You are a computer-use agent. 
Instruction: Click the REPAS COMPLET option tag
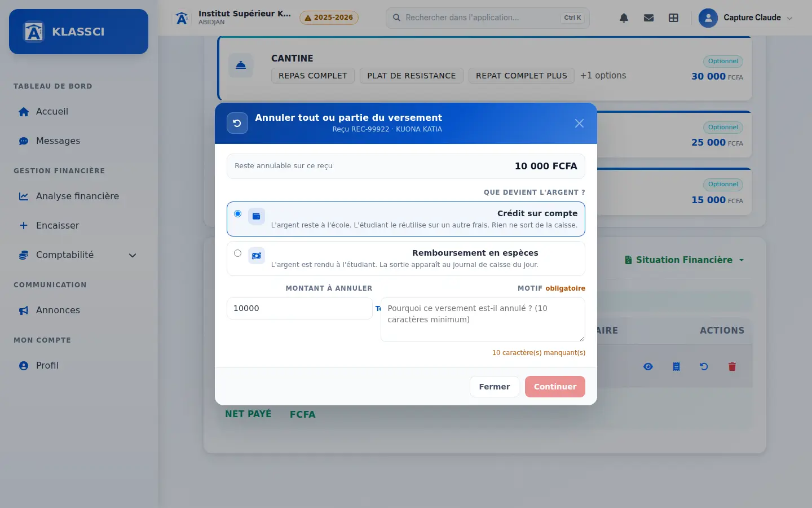click(x=313, y=76)
